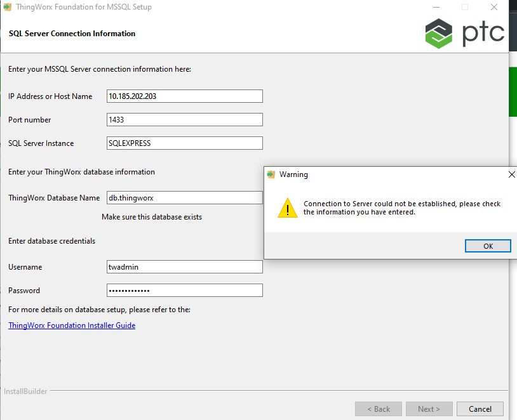Click the ThingWorx Database Name field
Screen dimensions: 517x420
184,197
